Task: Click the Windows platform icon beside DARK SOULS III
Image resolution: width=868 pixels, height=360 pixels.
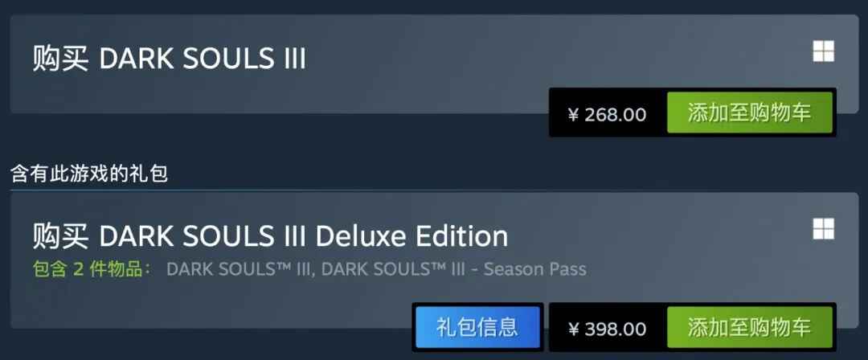Action: click(823, 51)
